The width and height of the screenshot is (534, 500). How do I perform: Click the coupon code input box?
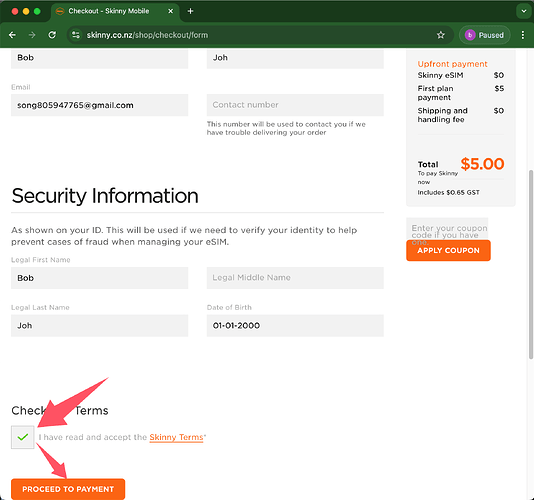pyautogui.click(x=447, y=229)
